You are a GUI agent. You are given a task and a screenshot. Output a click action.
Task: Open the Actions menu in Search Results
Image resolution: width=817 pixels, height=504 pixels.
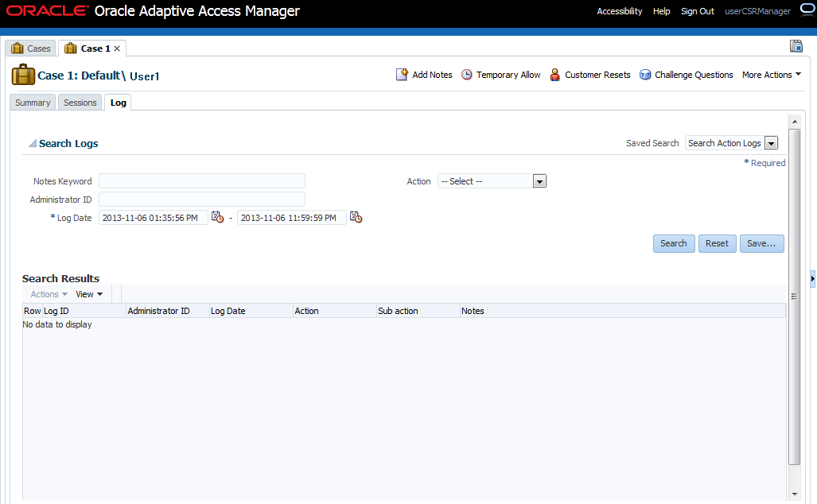coord(49,294)
